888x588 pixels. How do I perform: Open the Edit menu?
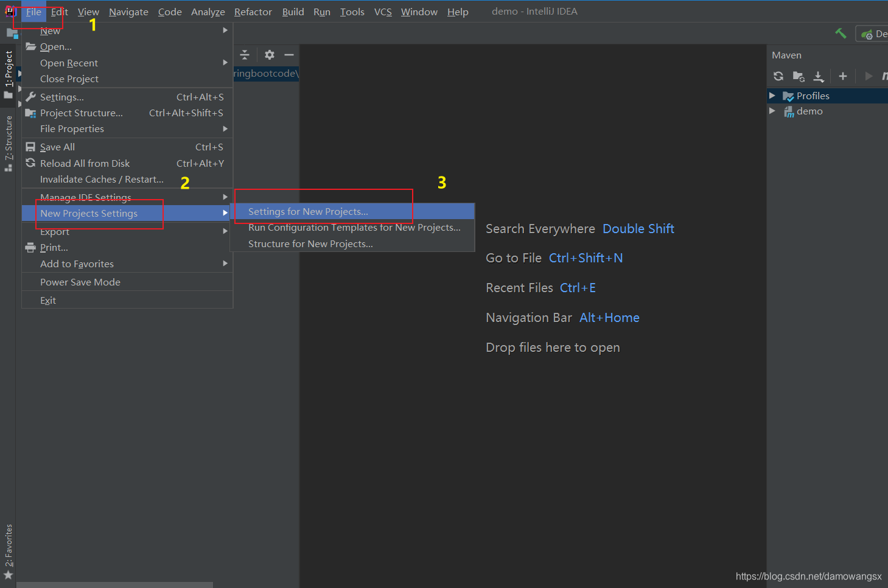[x=60, y=12]
